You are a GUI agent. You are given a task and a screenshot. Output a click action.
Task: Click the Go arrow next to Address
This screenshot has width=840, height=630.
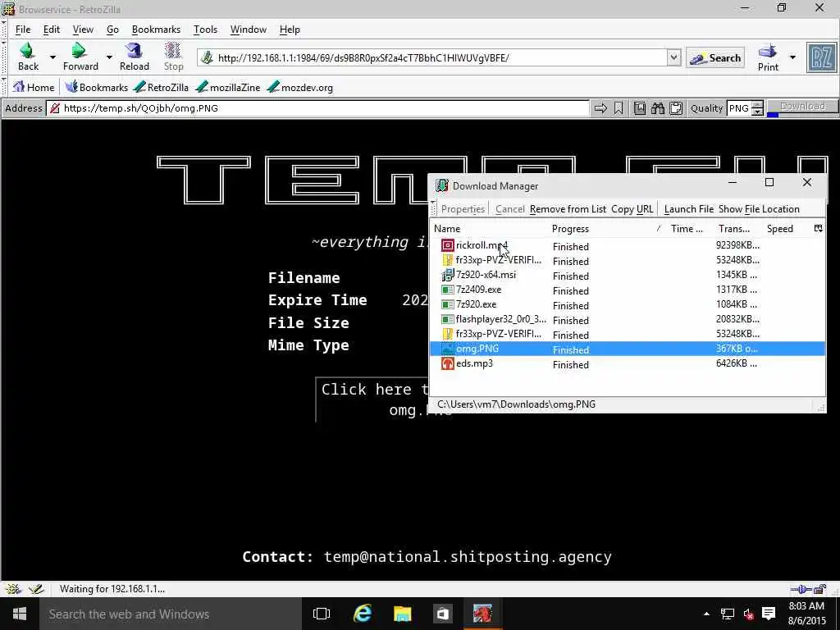coord(600,108)
